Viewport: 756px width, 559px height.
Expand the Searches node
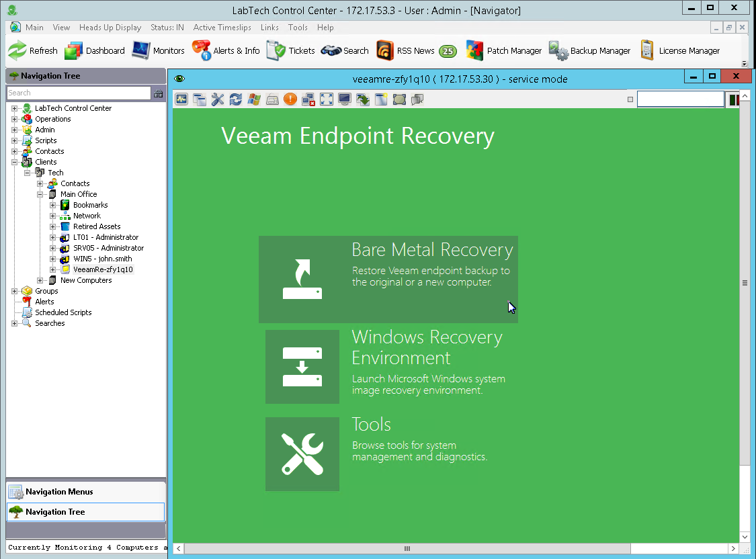(x=15, y=322)
